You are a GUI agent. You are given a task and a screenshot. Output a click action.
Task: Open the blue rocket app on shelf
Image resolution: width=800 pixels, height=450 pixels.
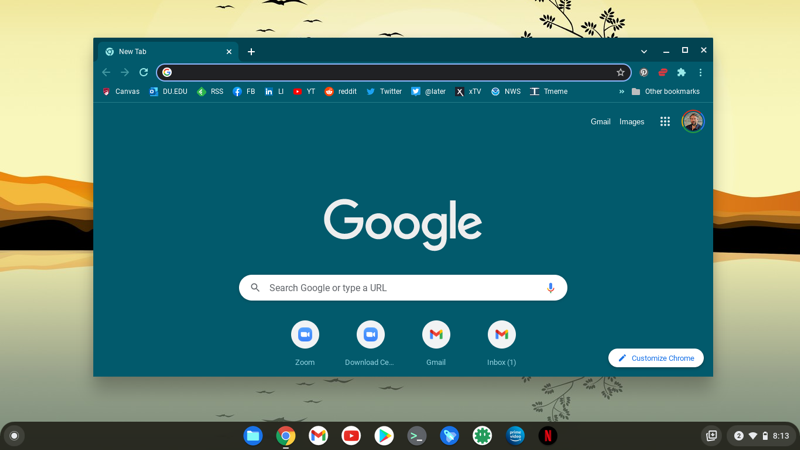(x=449, y=436)
